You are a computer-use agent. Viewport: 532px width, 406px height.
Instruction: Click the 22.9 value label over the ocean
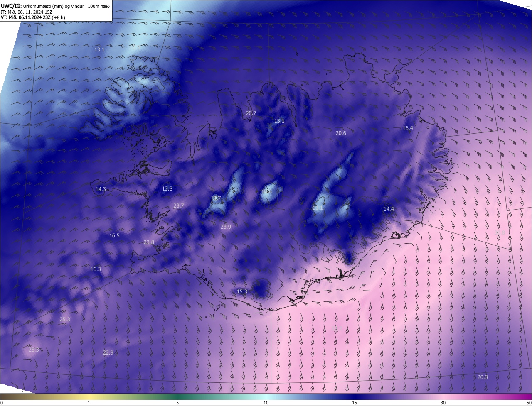pyautogui.click(x=108, y=352)
